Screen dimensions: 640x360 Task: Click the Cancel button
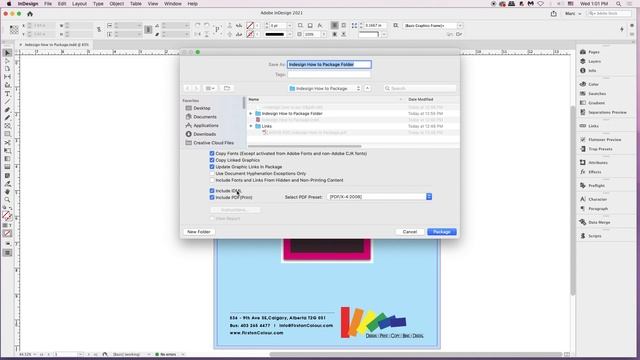tap(410, 232)
